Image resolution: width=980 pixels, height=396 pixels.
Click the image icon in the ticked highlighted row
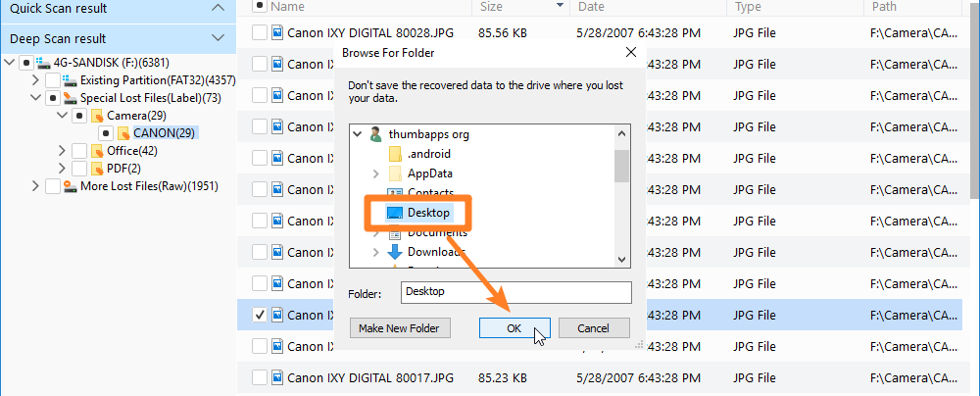click(x=278, y=315)
